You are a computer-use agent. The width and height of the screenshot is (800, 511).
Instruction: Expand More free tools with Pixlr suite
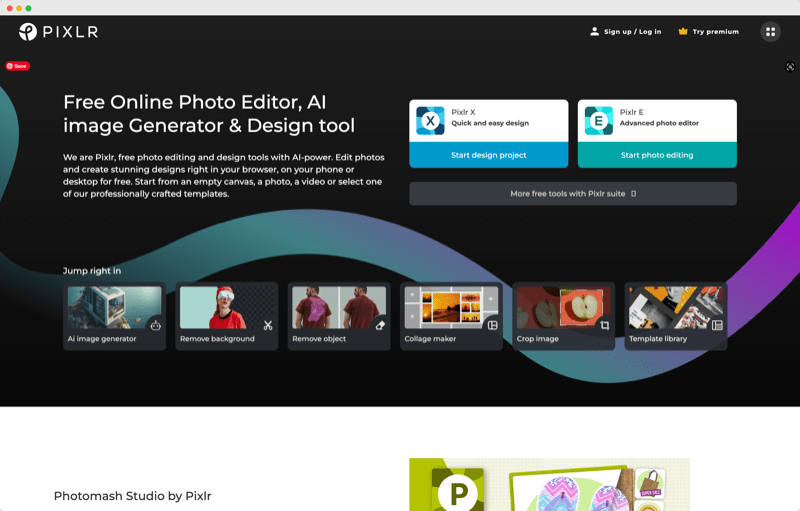(x=573, y=194)
